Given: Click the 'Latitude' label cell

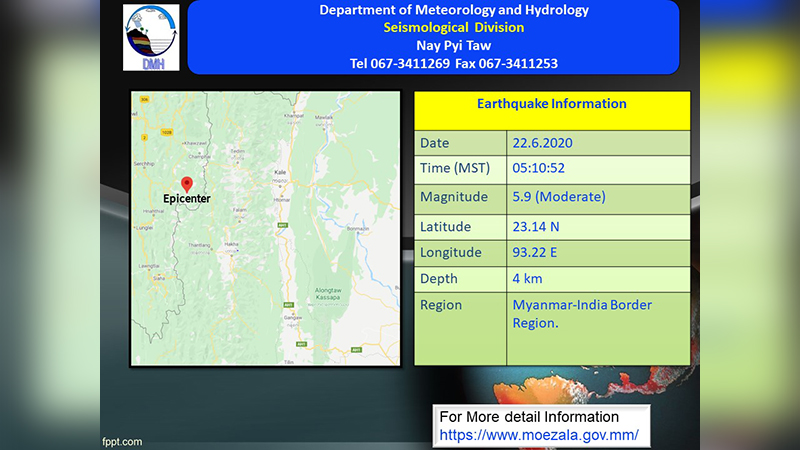Looking at the screenshot, I should coord(460,227).
